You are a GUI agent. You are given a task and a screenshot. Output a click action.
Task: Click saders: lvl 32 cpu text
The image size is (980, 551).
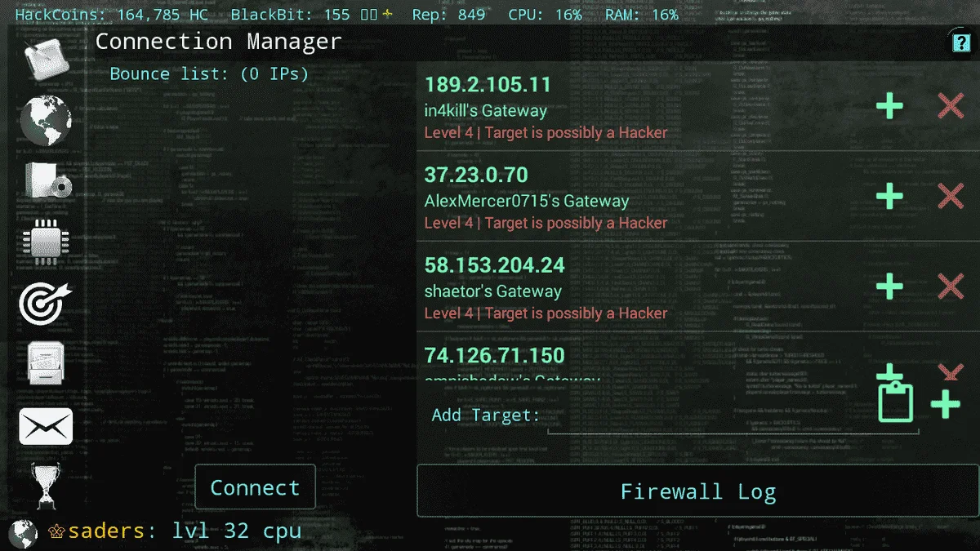click(185, 531)
